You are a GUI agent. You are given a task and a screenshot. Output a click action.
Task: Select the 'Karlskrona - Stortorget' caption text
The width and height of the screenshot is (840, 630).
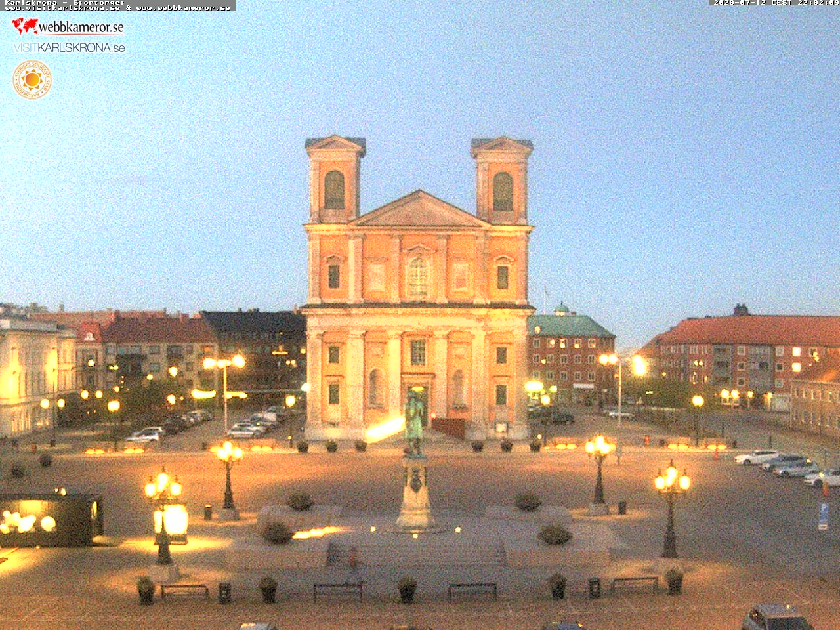[64, 3]
